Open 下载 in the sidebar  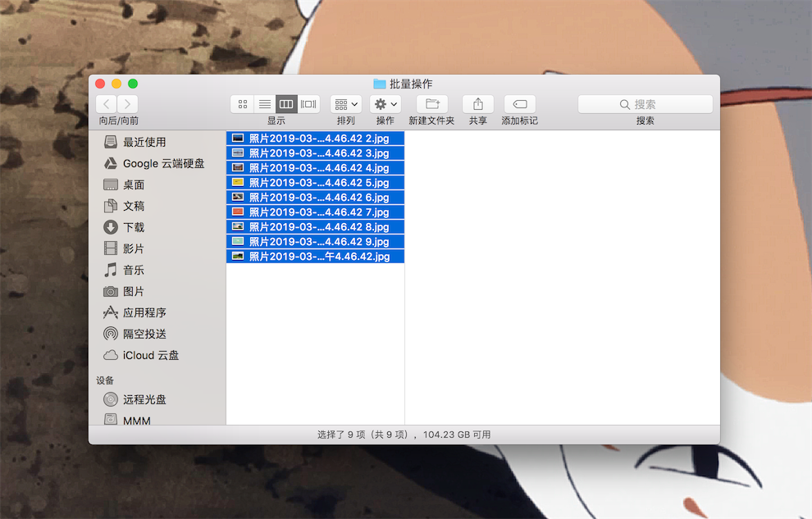pyautogui.click(x=157, y=227)
